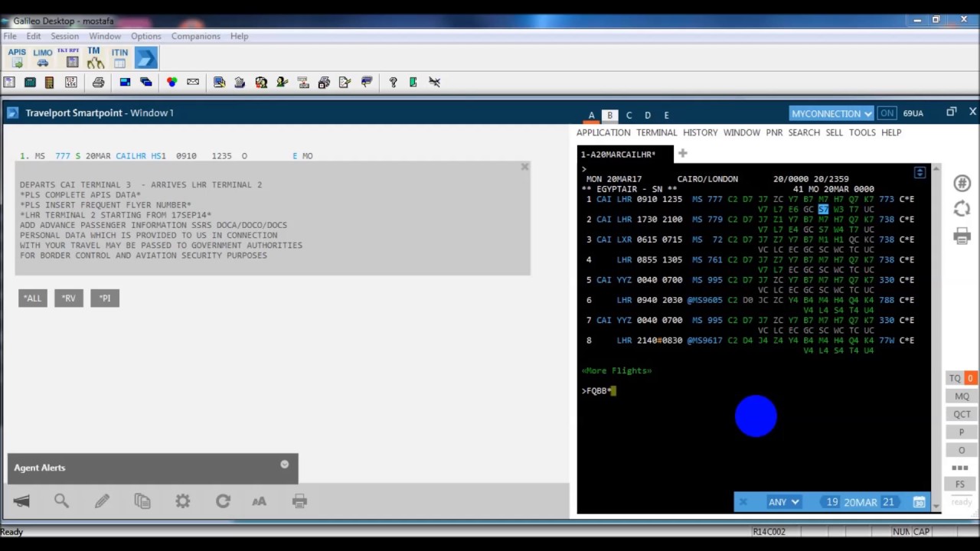Image resolution: width=980 pixels, height=551 pixels.
Task: Click the envelope mail icon
Action: point(193,82)
